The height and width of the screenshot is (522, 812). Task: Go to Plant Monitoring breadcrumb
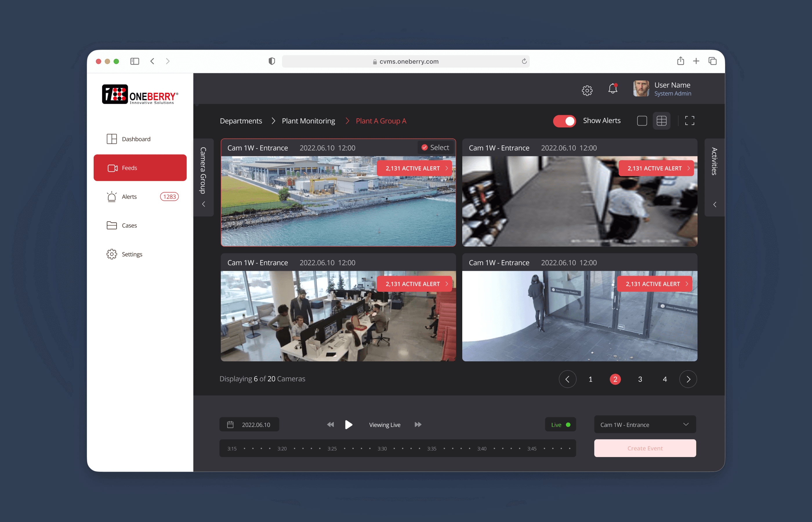pos(308,121)
